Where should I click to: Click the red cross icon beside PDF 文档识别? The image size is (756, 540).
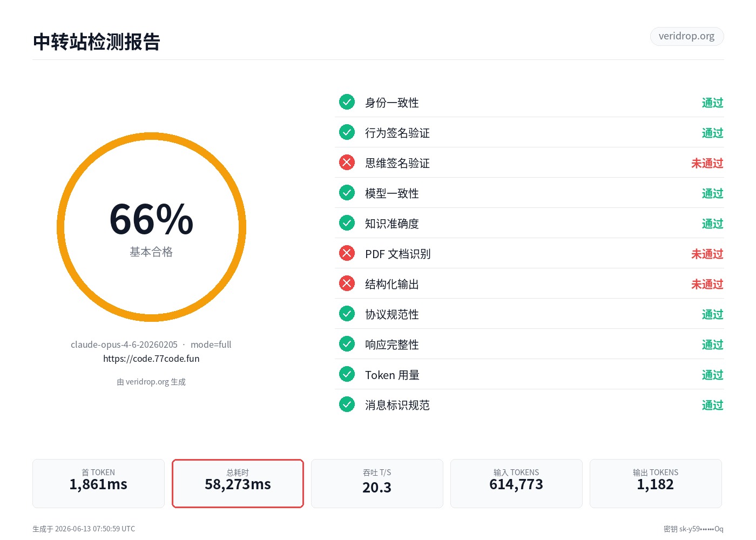point(347,253)
